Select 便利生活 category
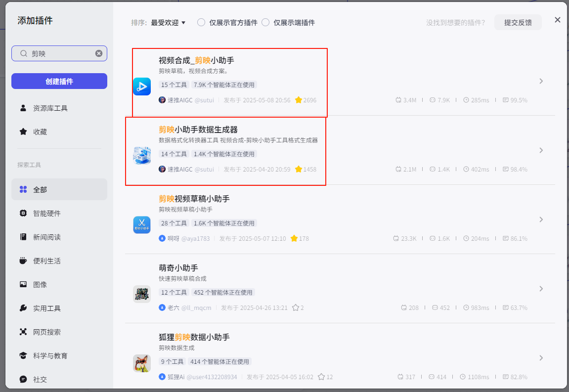Viewport: 569px width, 392px height. click(59, 261)
